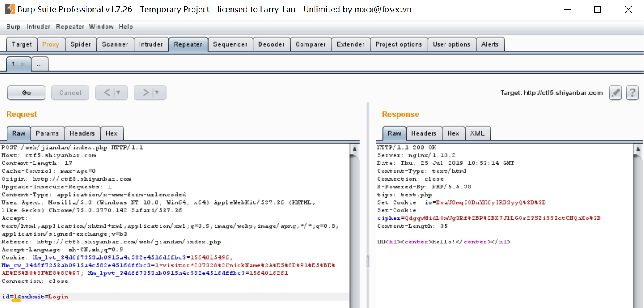Click the Cache-Control: max-age=0 line

pos(48,171)
